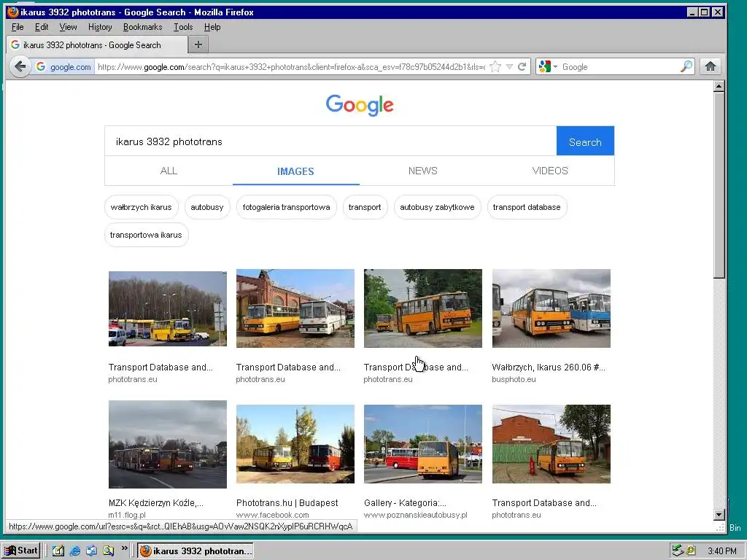747x560 pixels.
Task: Click the magnifier icon in search bar
Action: 686,66
